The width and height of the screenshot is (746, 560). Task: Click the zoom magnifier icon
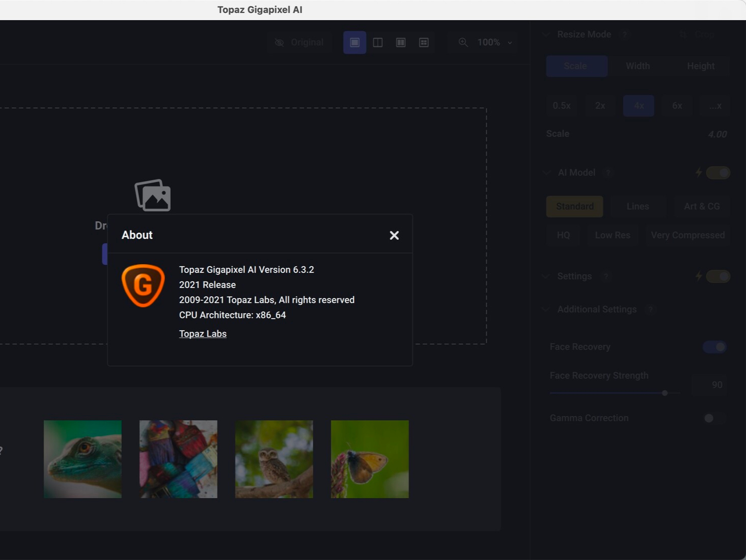[463, 43]
